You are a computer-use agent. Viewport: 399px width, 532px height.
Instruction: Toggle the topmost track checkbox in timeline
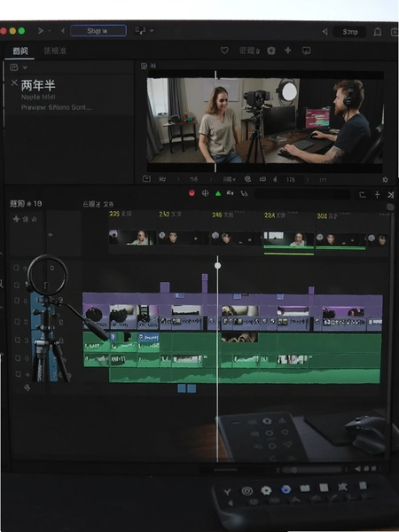16,268
